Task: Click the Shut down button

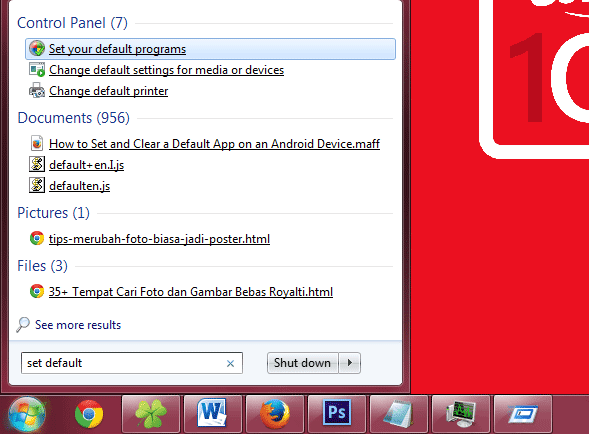Action: [x=302, y=363]
